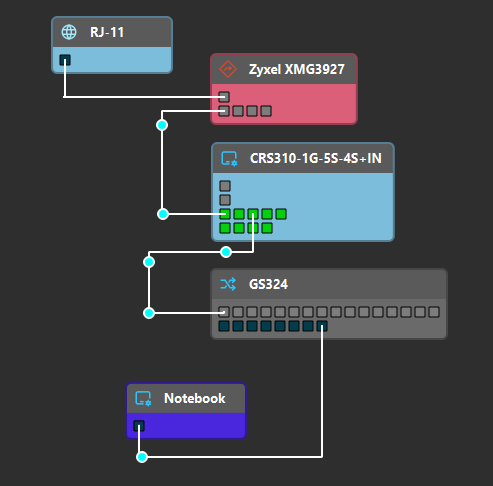
Task: Click last green port in CRS310 bottom row
Action: (267, 228)
